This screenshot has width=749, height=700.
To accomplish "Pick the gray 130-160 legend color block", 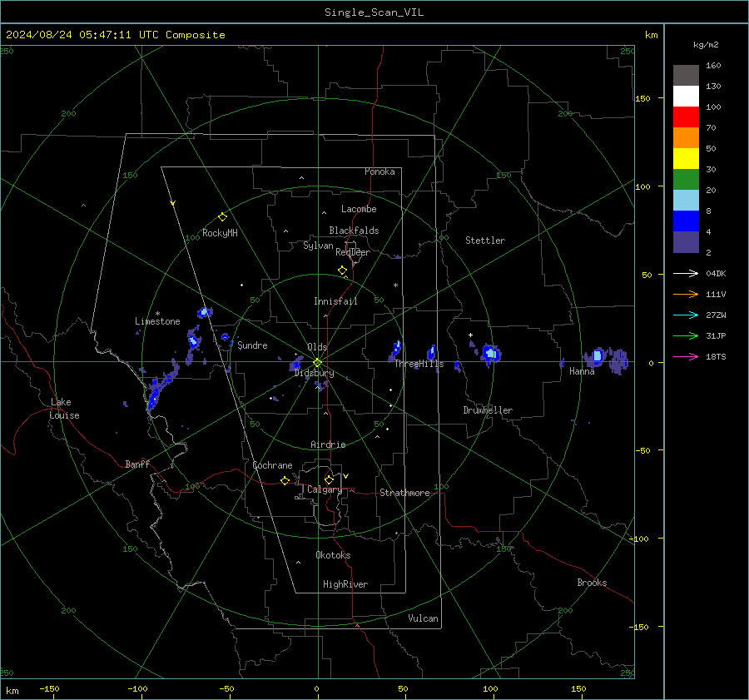I will pyautogui.click(x=686, y=76).
